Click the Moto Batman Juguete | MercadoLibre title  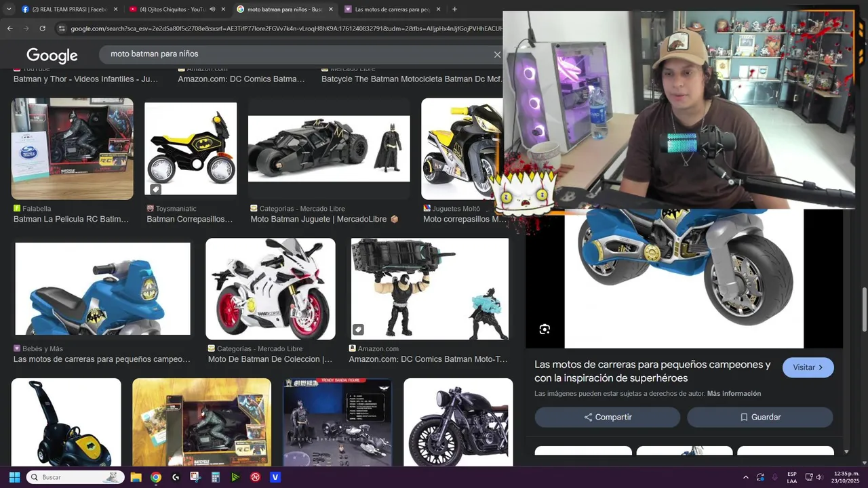pyautogui.click(x=325, y=220)
